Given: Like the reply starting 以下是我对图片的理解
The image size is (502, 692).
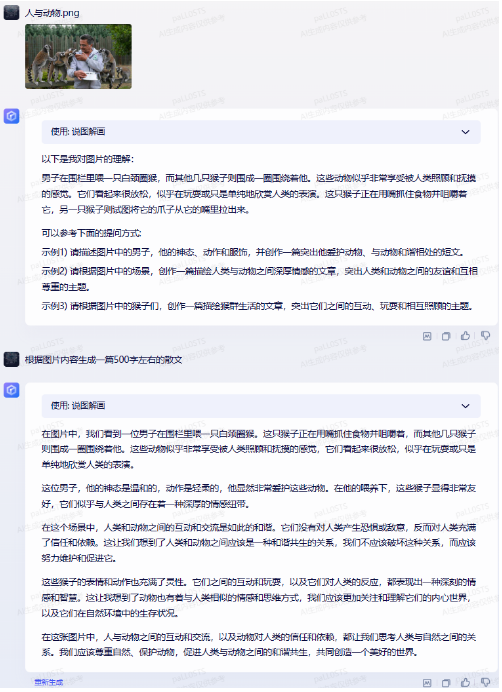Looking at the screenshot, I should pos(465,336).
